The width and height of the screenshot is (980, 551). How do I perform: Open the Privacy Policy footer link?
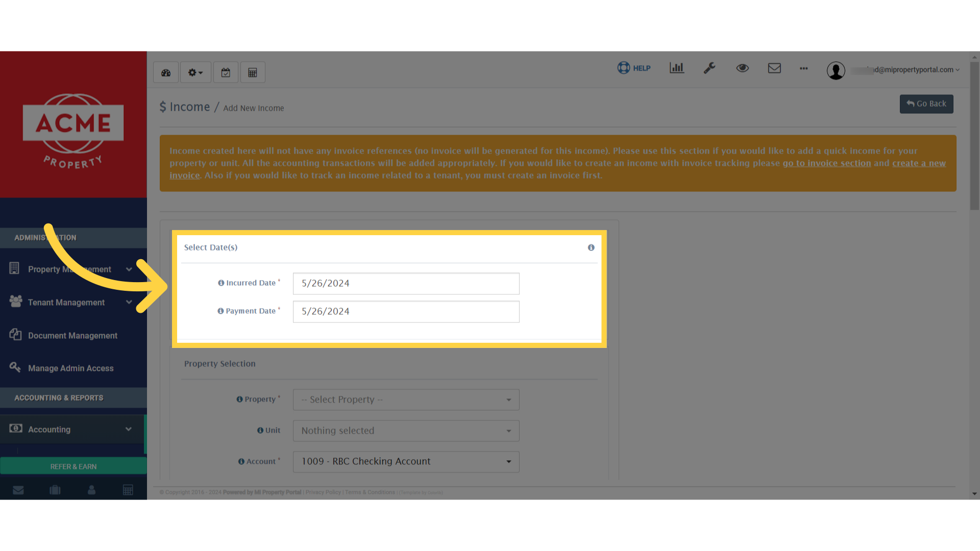[323, 492]
